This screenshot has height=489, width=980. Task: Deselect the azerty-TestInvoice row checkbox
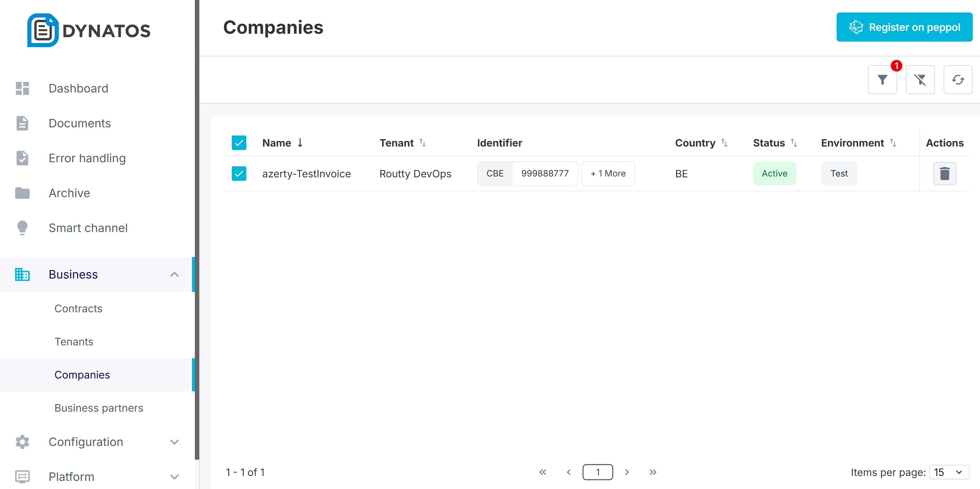pyautogui.click(x=239, y=173)
